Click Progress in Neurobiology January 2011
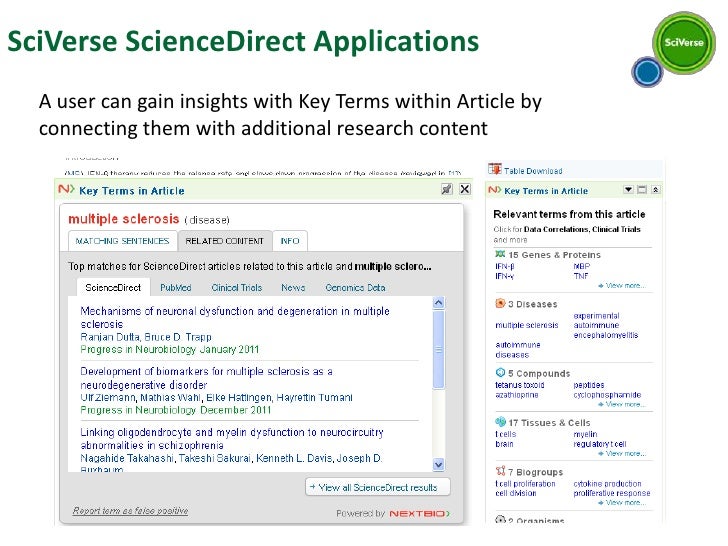728x546 pixels. pos(169,350)
